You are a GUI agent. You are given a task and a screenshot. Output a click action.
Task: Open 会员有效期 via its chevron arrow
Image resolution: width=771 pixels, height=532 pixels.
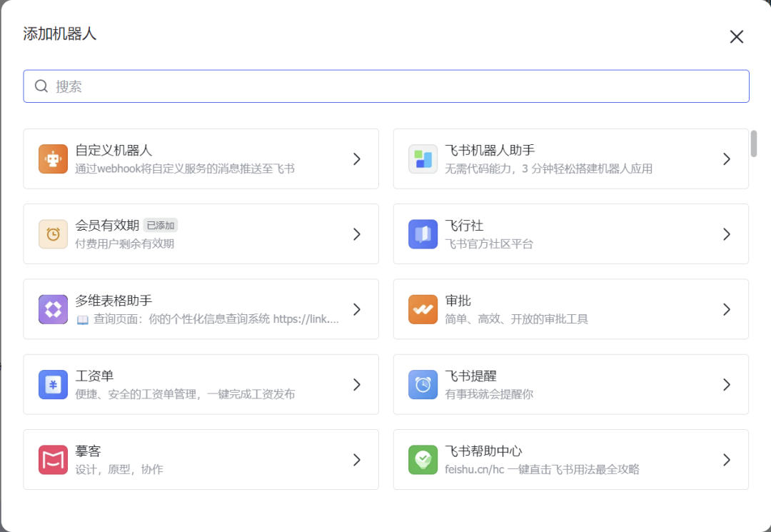pos(357,234)
